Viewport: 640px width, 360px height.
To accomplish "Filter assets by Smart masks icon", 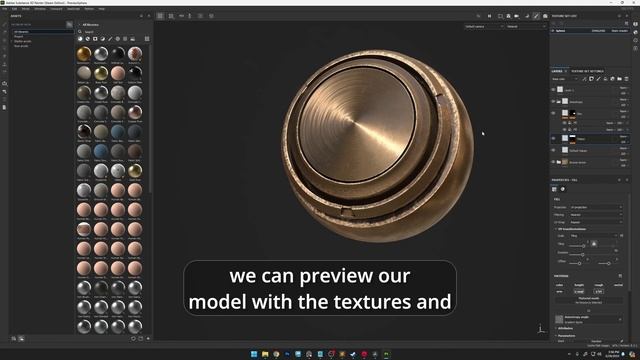I will [95, 39].
